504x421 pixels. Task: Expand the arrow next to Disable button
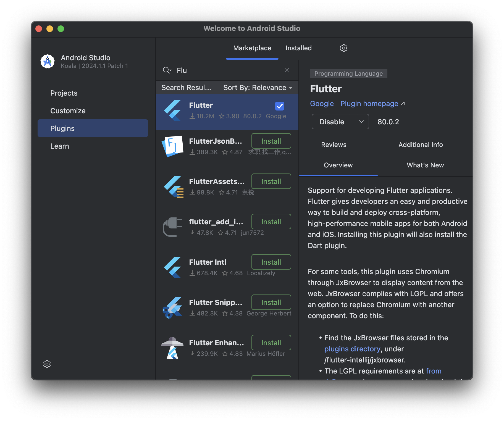(x=361, y=122)
